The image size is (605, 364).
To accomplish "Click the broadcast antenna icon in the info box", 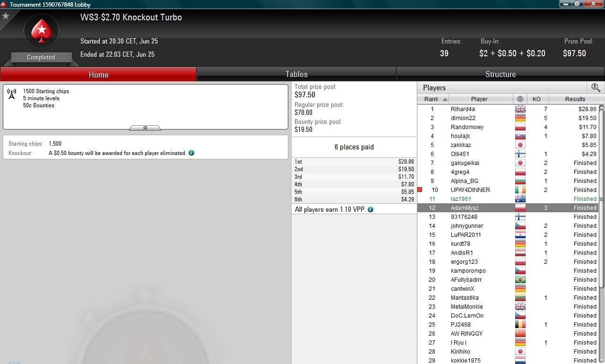I will coord(12,93).
